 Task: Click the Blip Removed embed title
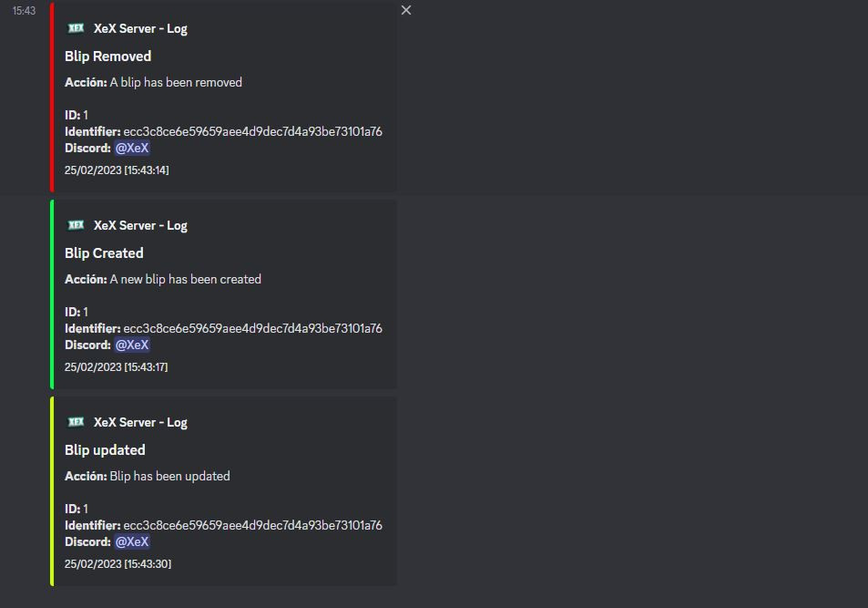tap(107, 56)
